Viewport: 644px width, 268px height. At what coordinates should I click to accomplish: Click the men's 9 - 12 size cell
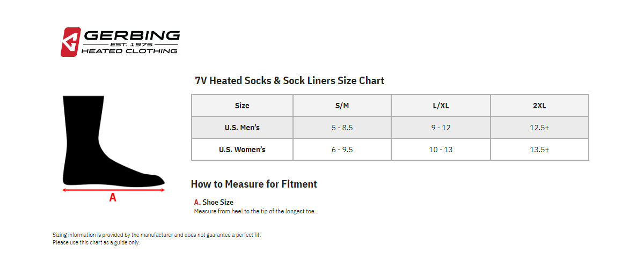tap(441, 128)
